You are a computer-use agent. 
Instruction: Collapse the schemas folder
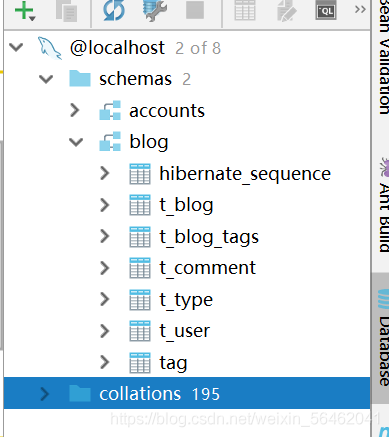coord(46,79)
